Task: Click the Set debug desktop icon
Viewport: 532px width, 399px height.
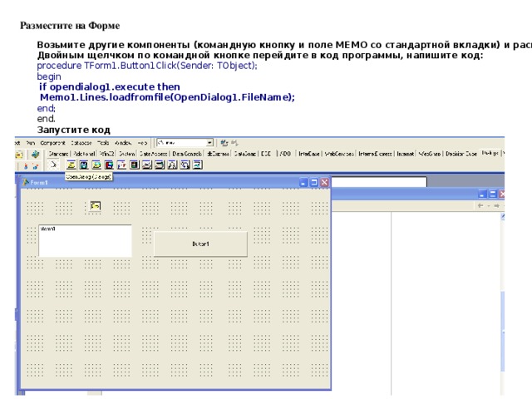Action: click(234, 143)
